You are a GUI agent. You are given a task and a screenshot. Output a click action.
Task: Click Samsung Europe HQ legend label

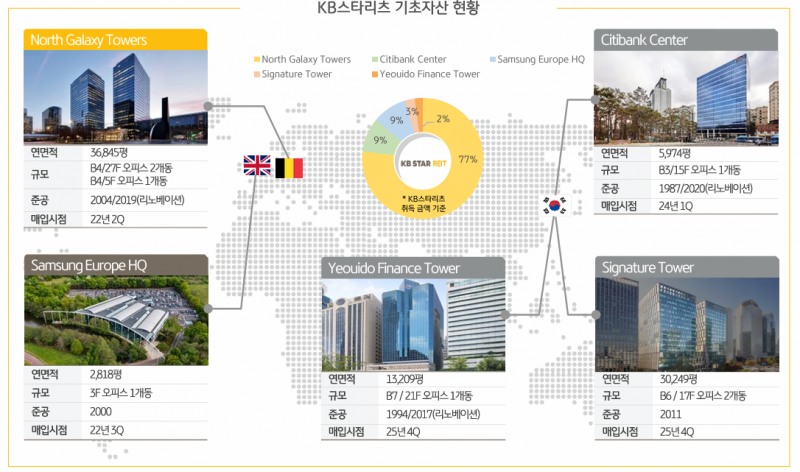pyautogui.click(x=541, y=59)
